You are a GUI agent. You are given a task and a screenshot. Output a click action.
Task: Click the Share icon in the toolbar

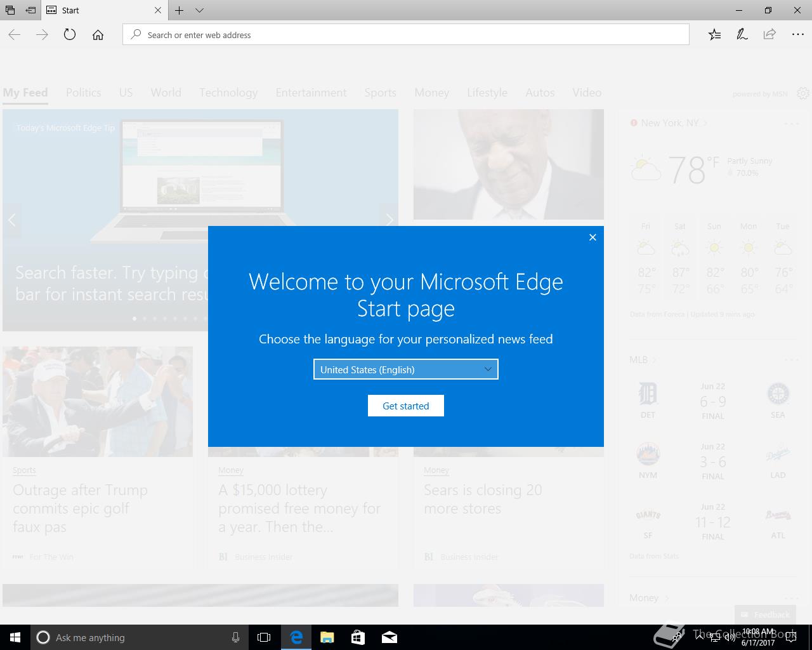point(769,35)
